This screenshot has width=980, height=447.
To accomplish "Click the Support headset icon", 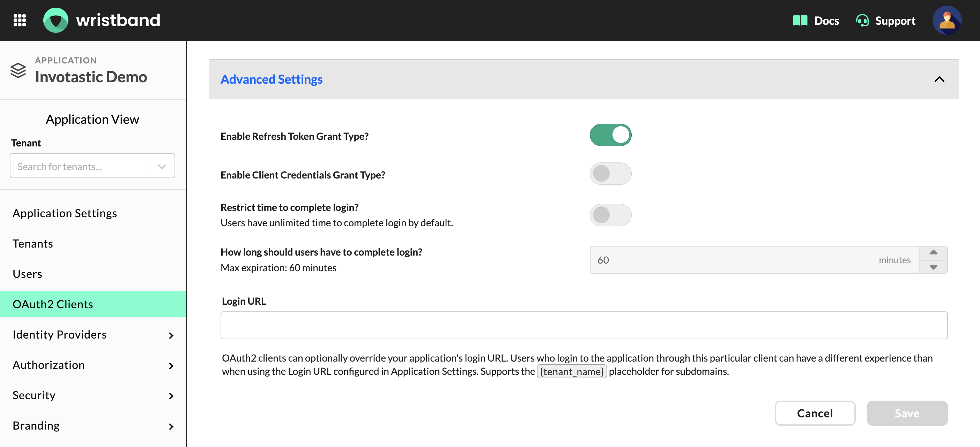I will (x=862, y=21).
